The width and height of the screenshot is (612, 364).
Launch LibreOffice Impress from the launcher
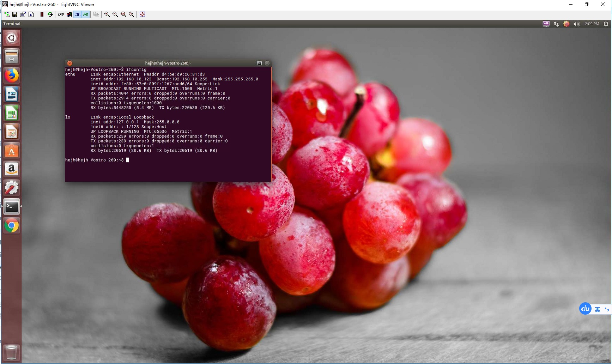tap(11, 132)
